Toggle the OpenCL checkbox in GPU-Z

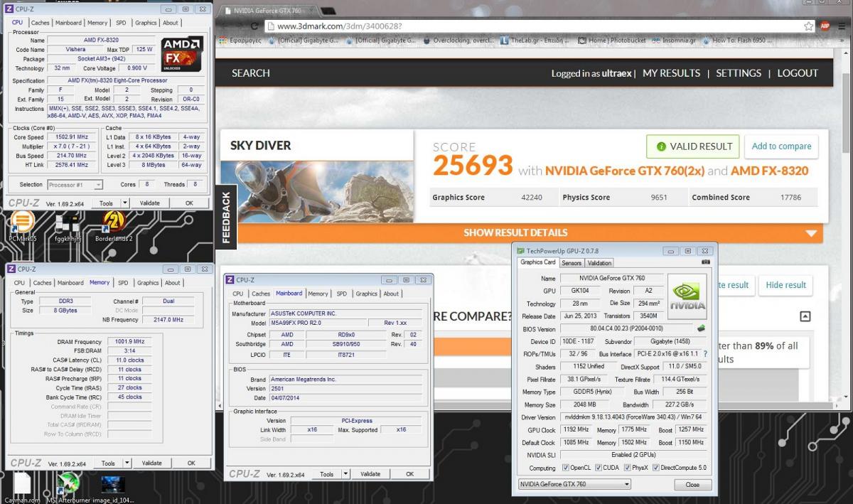click(x=566, y=468)
